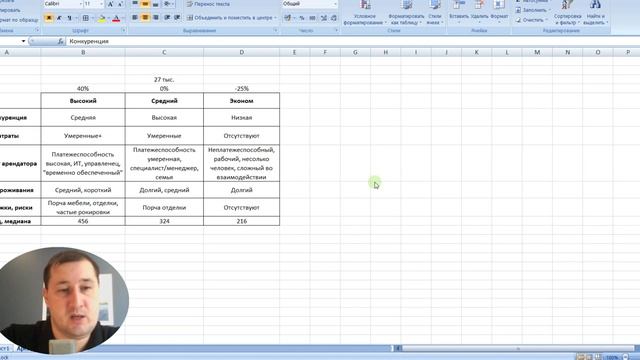Expand merge and center dropdown arrow

276,18
